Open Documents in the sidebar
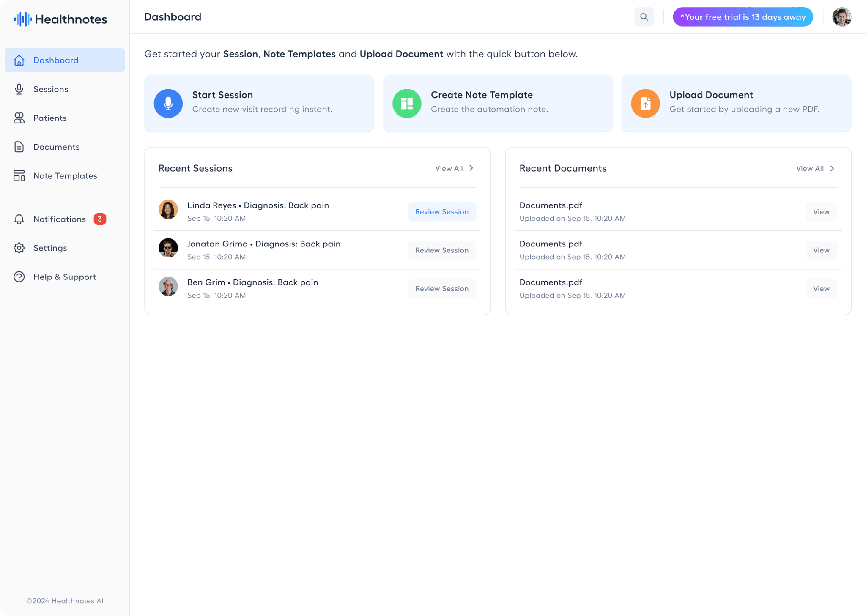Screen dimensions: 866x616 coord(56,147)
